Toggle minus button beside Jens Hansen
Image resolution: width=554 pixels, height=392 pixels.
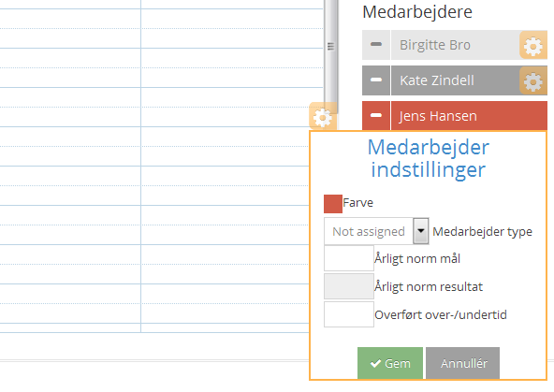click(376, 116)
